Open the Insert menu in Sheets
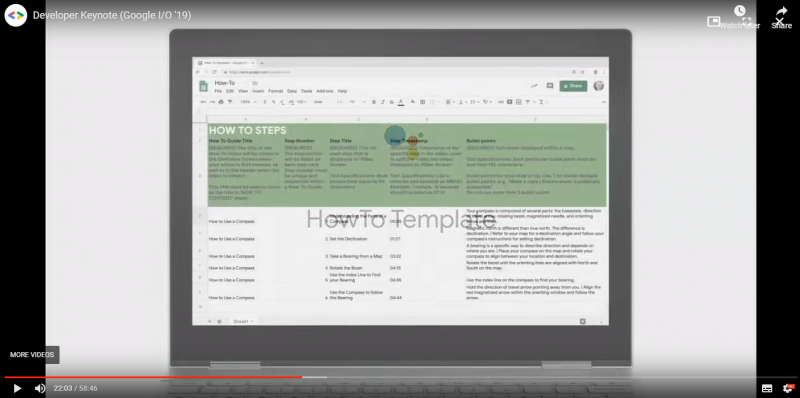The height and width of the screenshot is (398, 800). (x=258, y=91)
